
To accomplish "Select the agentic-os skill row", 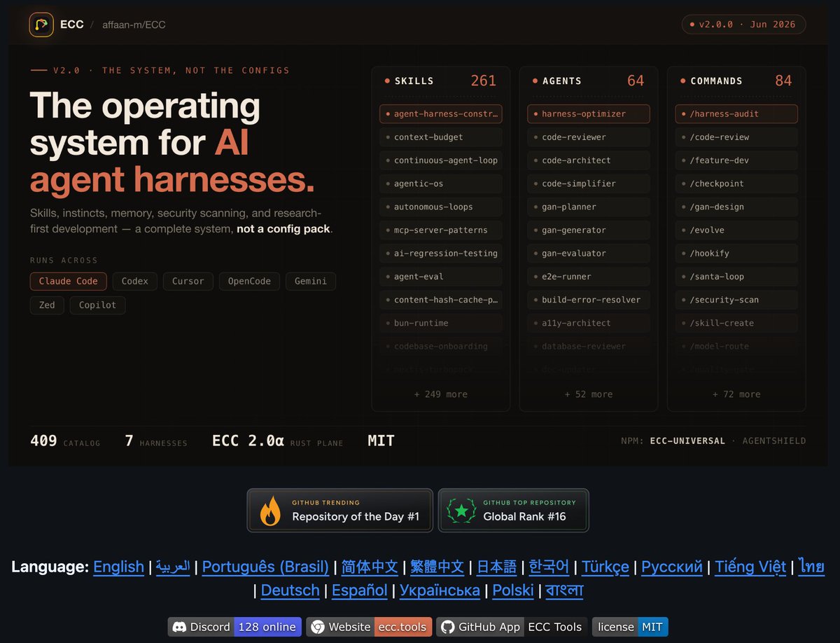I will 441,184.
